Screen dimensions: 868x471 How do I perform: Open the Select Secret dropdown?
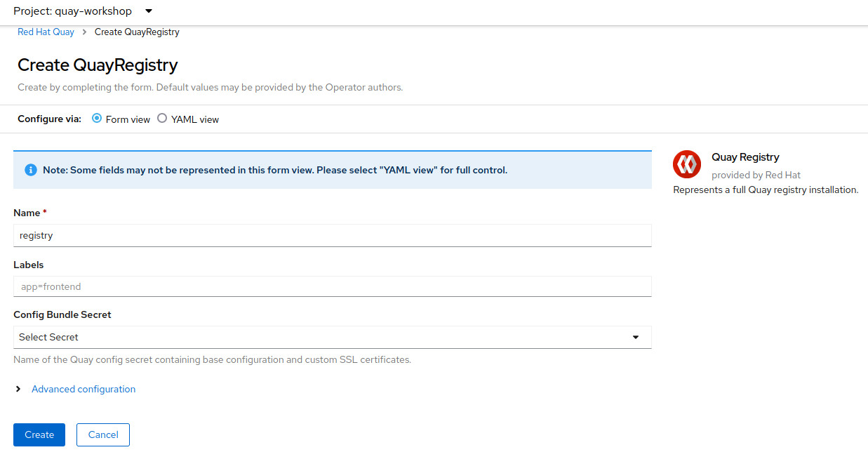click(332, 337)
